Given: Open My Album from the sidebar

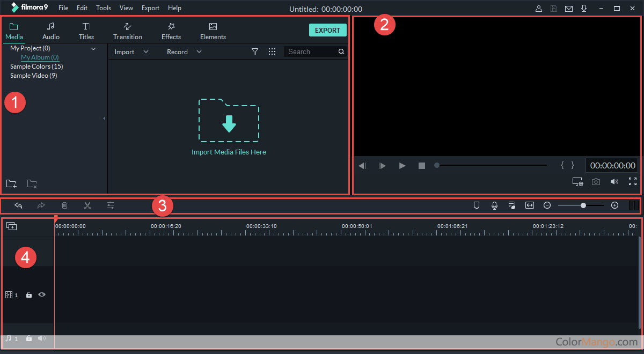Looking at the screenshot, I should tap(39, 57).
